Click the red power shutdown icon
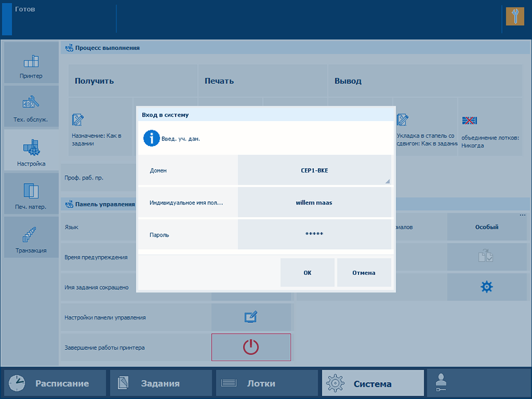Viewport: 532px width, 399px height. point(251,347)
